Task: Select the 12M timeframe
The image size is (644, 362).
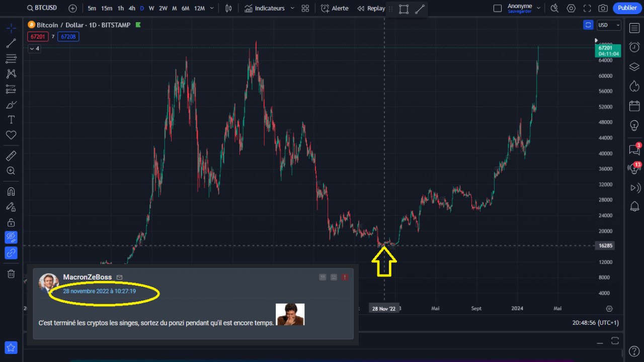Action: pos(199,8)
